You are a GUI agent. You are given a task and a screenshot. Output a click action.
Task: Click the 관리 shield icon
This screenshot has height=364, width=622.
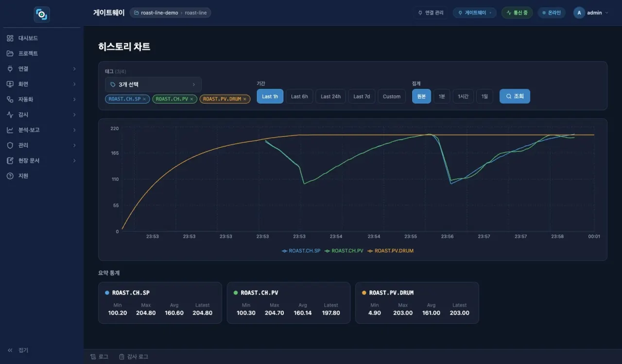point(10,145)
